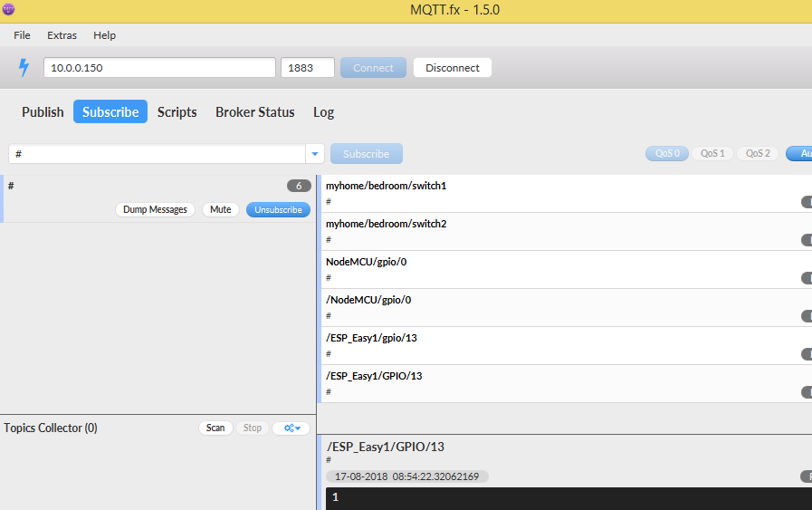Expand the subscribe topic dropdown arrow
Image resolution: width=812 pixels, height=510 pixels.
(314, 154)
